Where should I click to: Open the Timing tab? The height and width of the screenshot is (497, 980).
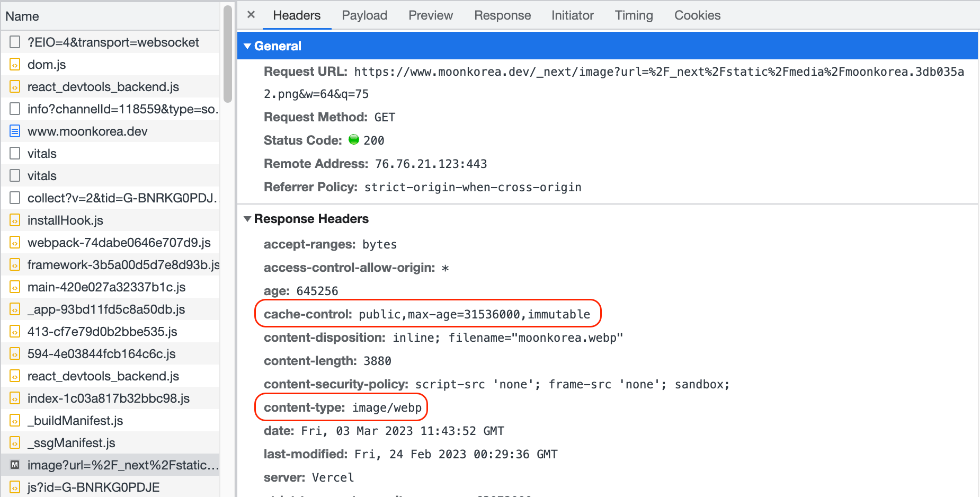point(634,15)
